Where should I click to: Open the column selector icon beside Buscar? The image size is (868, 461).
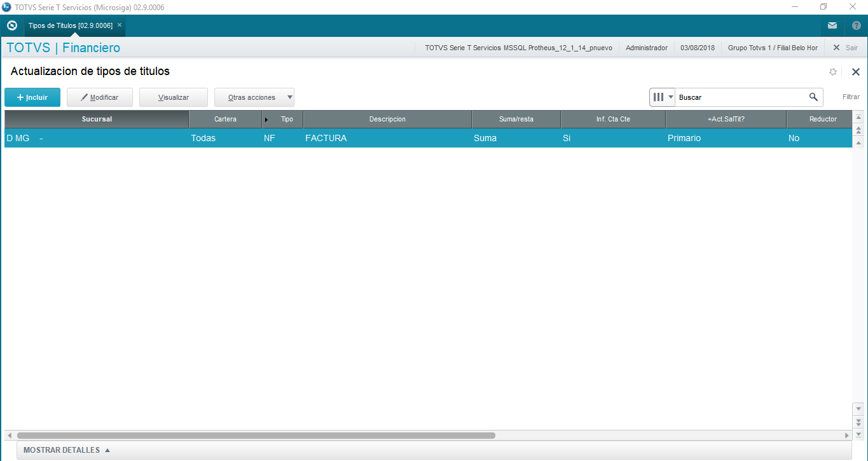point(662,97)
